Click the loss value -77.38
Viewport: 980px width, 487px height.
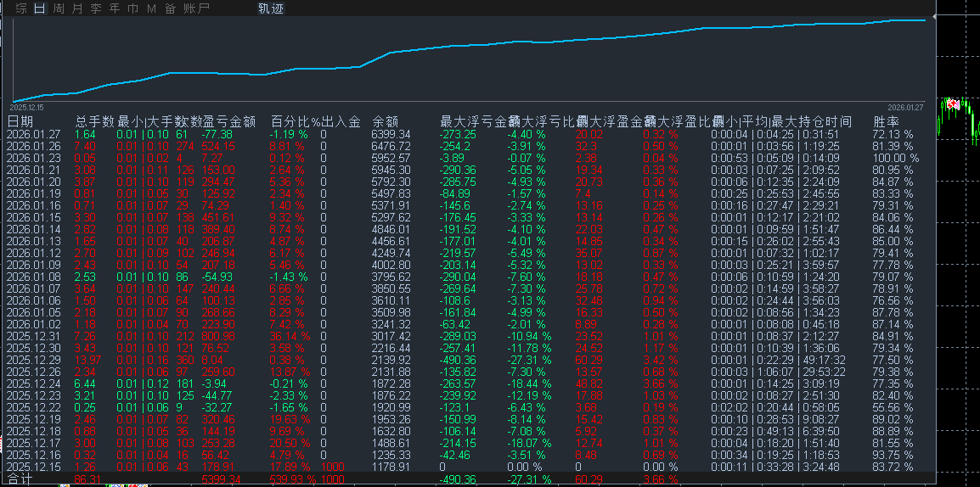click(217, 134)
